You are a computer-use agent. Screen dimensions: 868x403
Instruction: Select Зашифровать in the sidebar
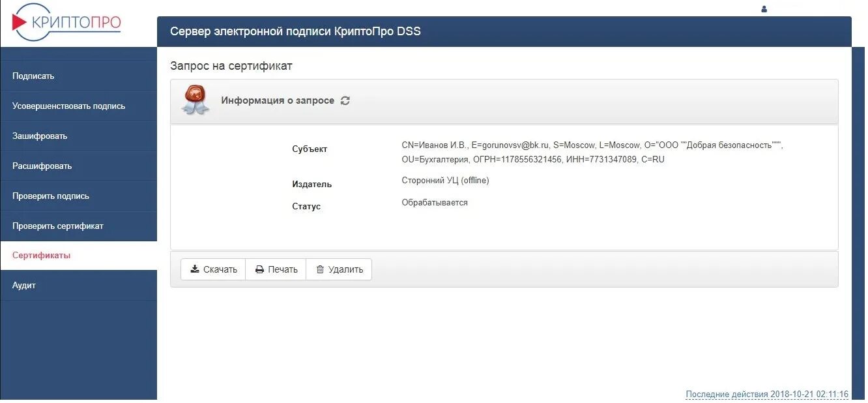coord(78,136)
